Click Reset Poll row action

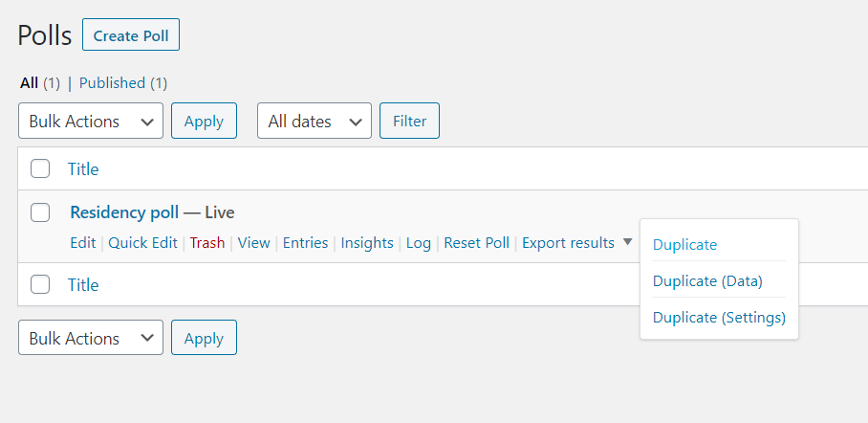coord(477,243)
